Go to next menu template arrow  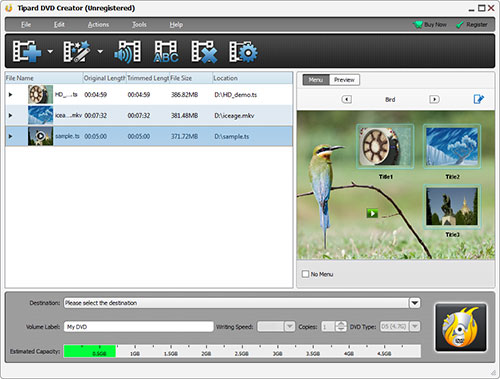[x=434, y=99]
